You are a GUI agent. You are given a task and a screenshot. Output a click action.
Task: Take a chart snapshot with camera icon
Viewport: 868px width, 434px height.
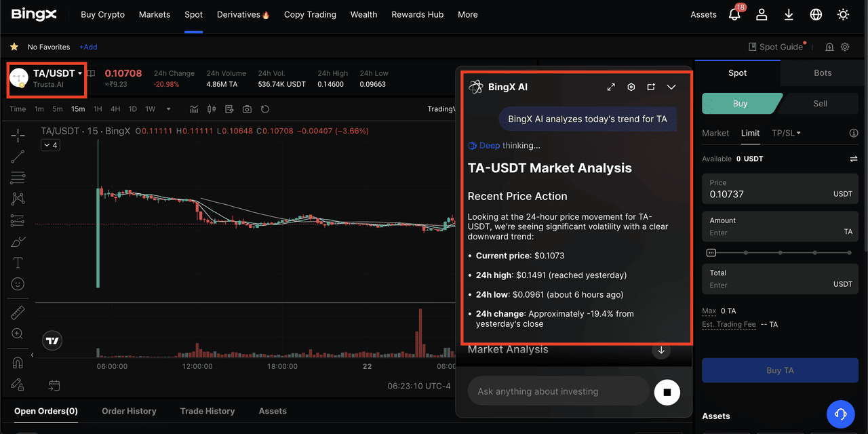247,109
